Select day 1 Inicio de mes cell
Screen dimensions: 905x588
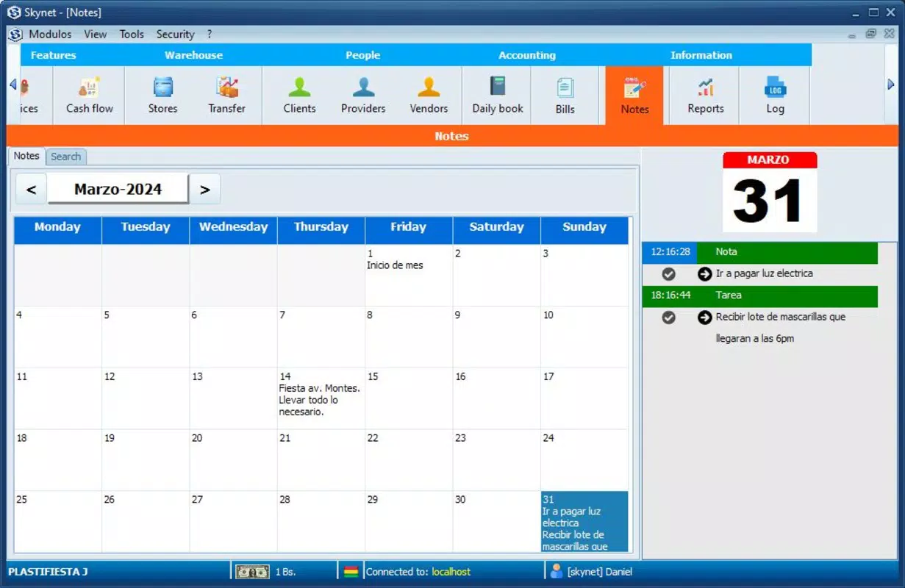409,276
